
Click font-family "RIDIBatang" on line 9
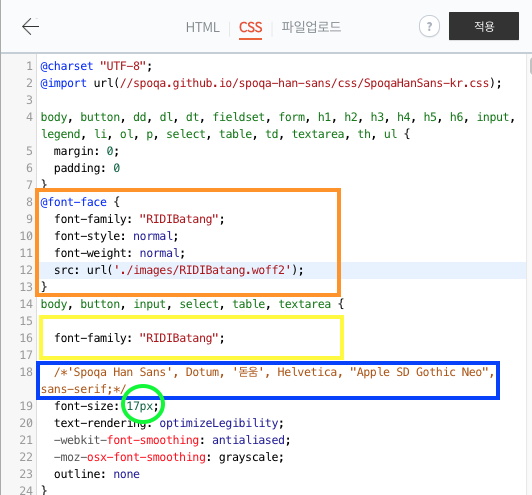139,219
